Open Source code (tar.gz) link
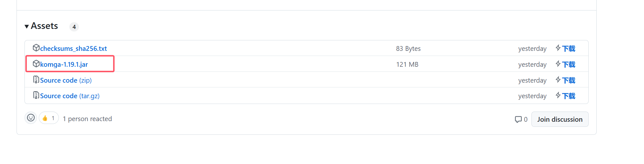This screenshot has width=644, height=164. point(70,96)
